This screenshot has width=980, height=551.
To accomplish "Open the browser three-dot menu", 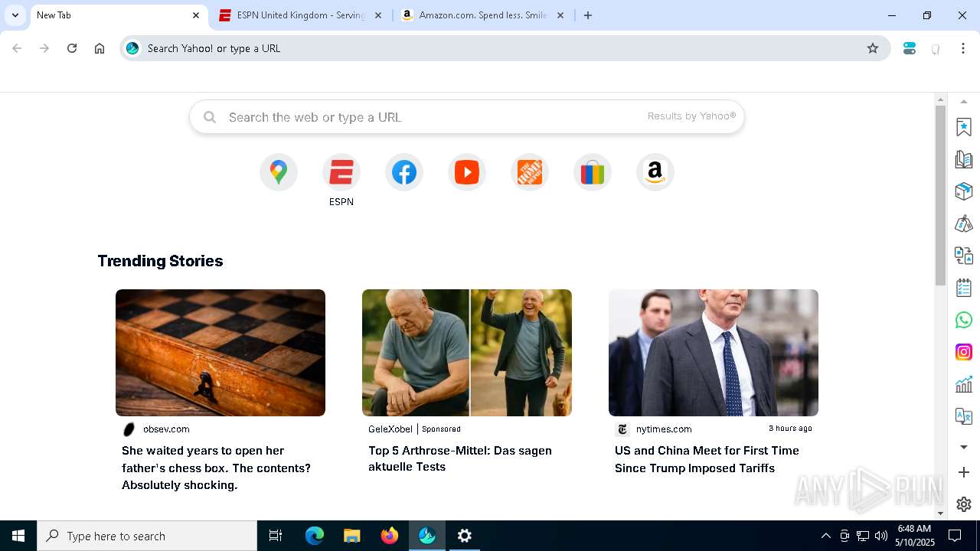I will [963, 48].
